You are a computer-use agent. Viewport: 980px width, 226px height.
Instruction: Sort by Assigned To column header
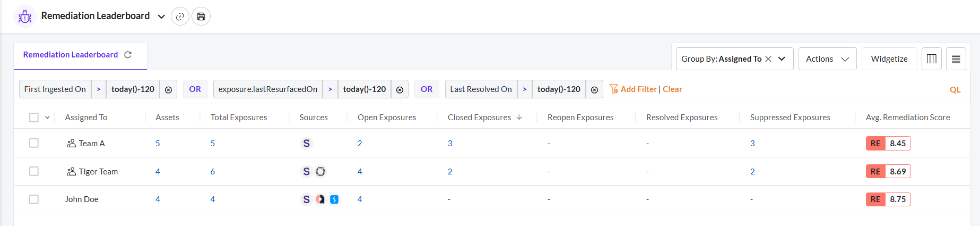click(86, 118)
